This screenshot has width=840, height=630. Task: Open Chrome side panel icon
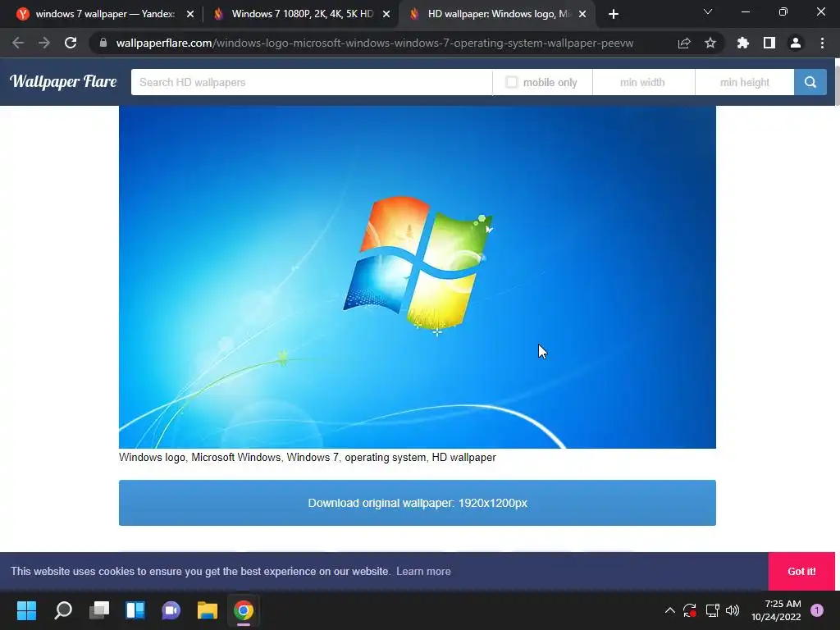pos(769,43)
